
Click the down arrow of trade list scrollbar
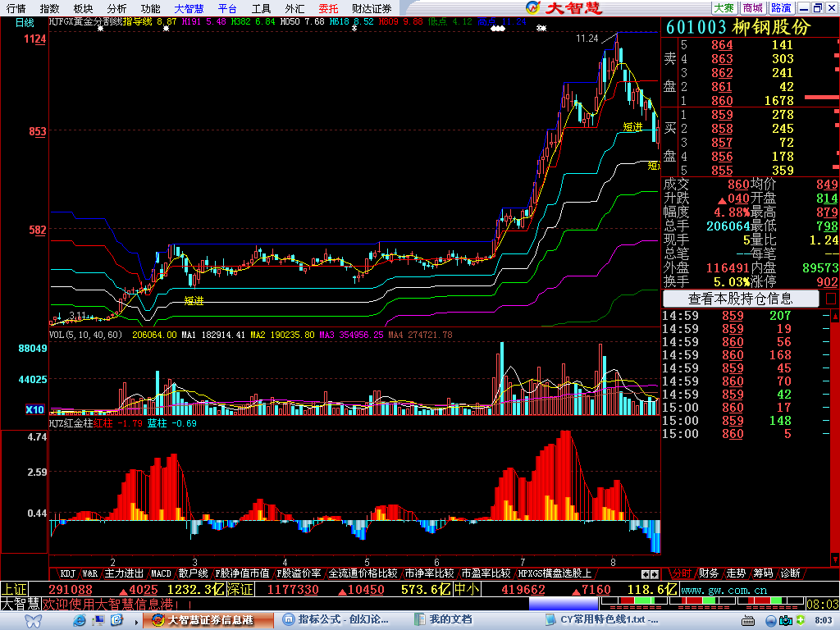click(834, 559)
